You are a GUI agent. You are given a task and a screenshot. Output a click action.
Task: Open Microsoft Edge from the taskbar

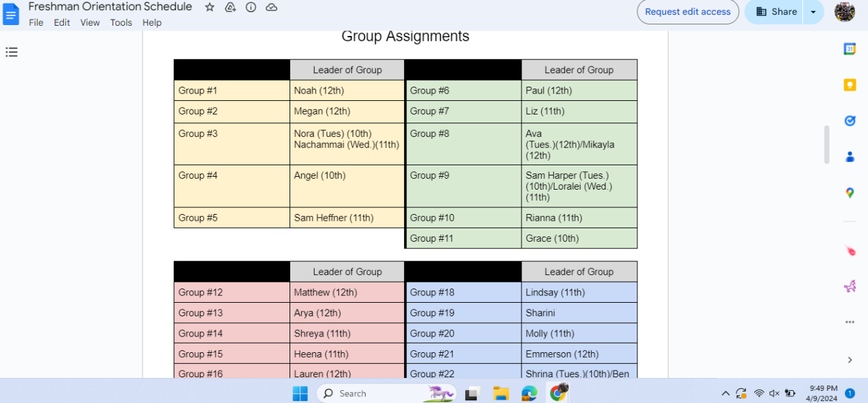pyautogui.click(x=530, y=393)
